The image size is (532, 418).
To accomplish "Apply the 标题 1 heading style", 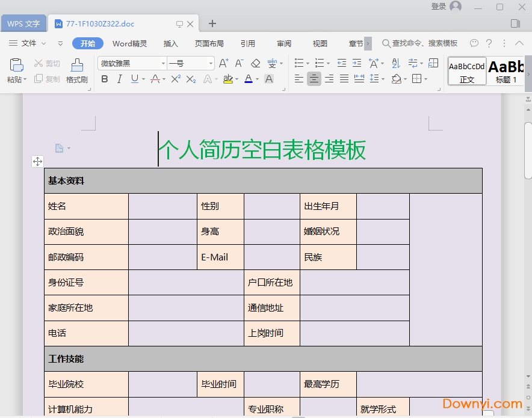I will pos(506,71).
